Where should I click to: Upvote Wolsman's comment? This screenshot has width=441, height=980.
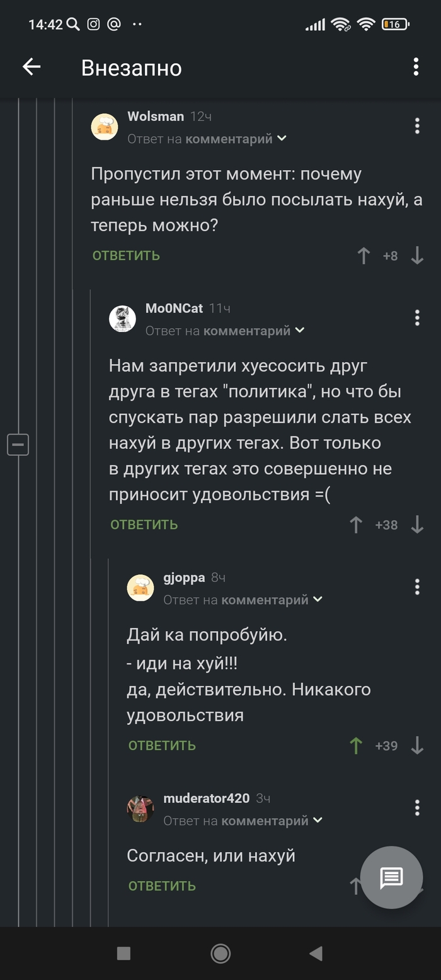point(364,256)
